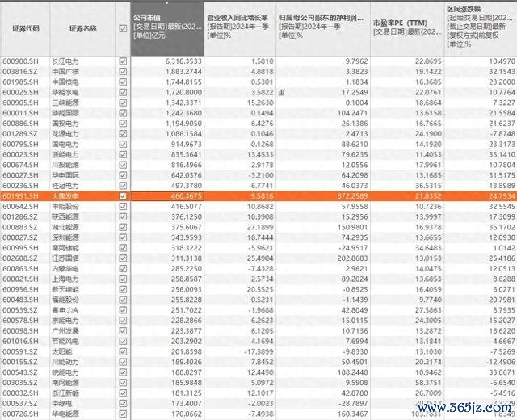The image size is (517, 420).
Task: Select security code 600956.SH
Action: point(20,289)
